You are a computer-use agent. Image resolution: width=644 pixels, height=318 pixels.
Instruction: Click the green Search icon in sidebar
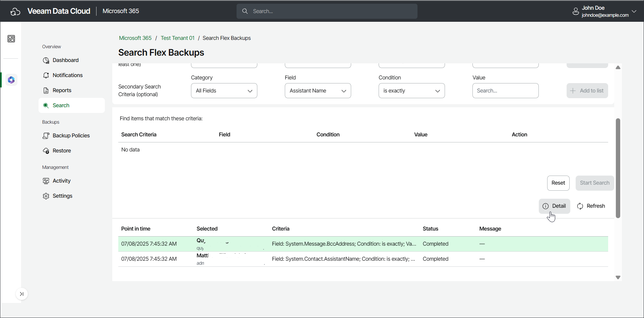point(46,106)
